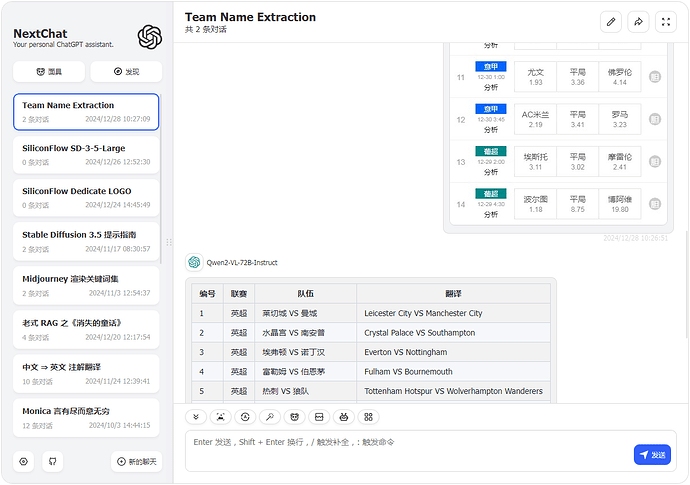Click the 队伍 column header
The width and height of the screenshot is (690, 485).
click(x=305, y=294)
